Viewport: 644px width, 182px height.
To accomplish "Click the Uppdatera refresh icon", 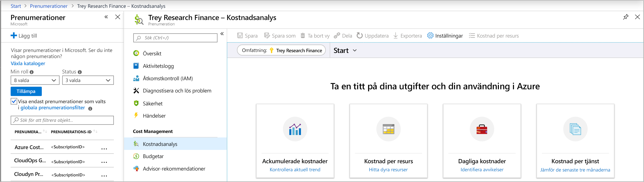I will pos(360,36).
